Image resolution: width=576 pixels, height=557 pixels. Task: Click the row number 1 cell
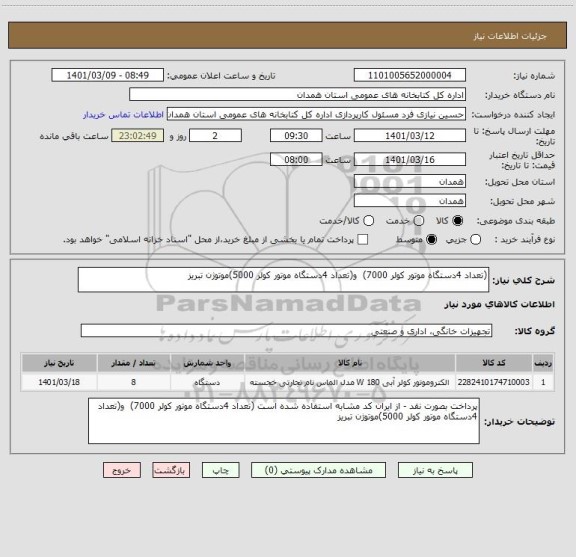[543, 382]
